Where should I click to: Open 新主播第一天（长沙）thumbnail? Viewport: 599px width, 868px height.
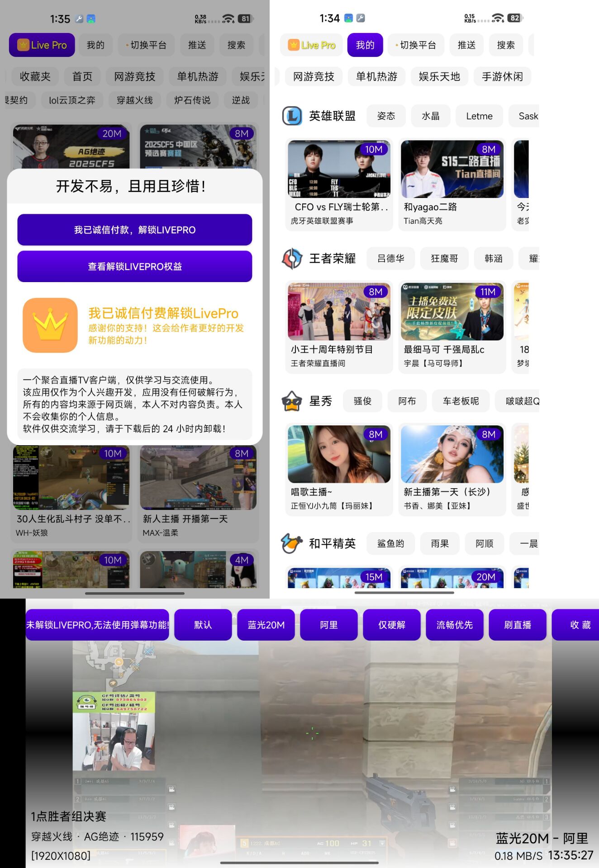pos(452,454)
